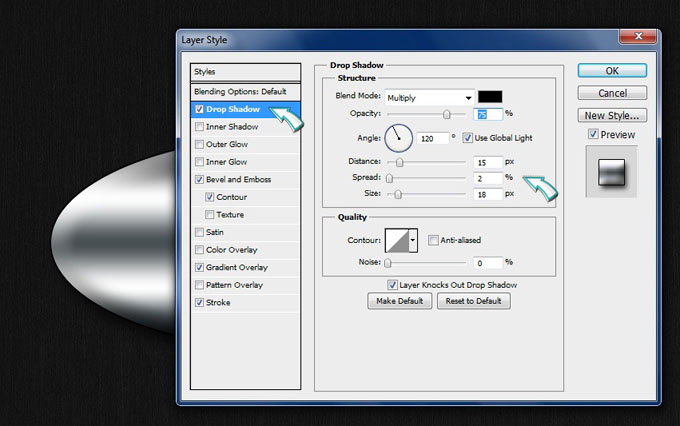The width and height of the screenshot is (680, 426).
Task: Select the Bevel and Emboss row label
Action: coord(239,179)
